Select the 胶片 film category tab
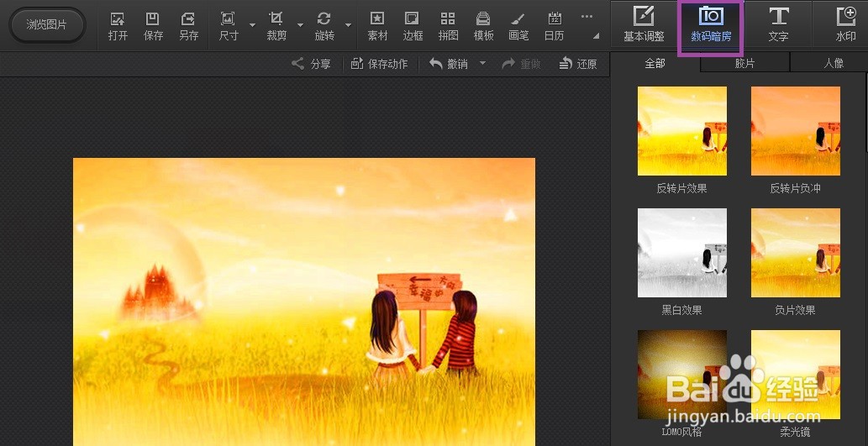This screenshot has width=868, height=446. (x=744, y=63)
